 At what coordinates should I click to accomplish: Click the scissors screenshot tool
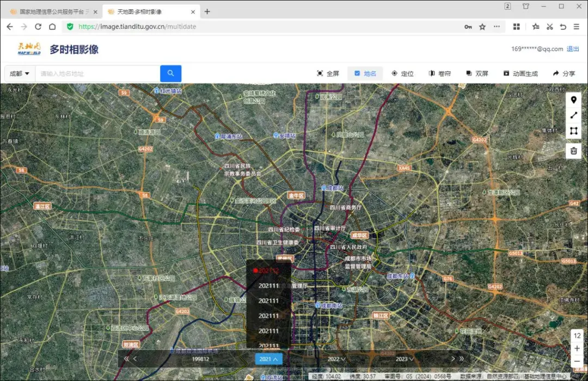[x=550, y=27]
